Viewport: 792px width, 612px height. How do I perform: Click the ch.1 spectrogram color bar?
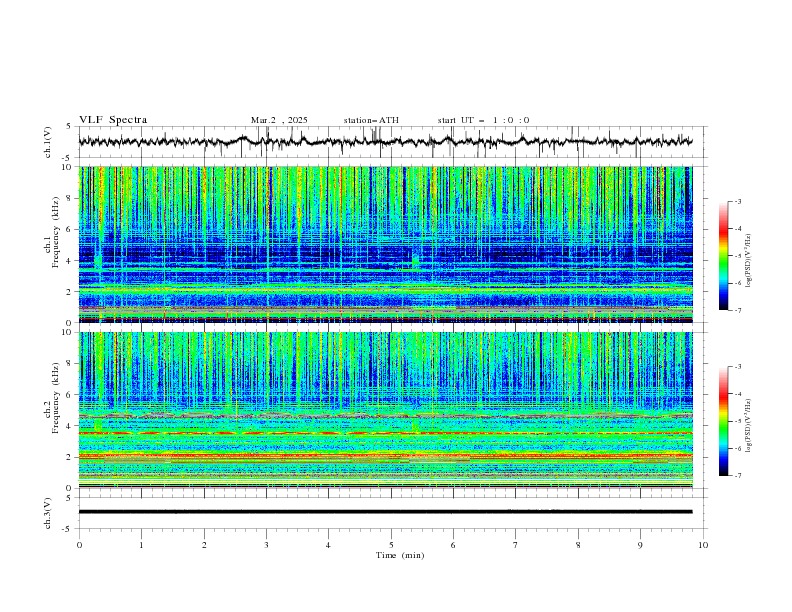point(723,256)
